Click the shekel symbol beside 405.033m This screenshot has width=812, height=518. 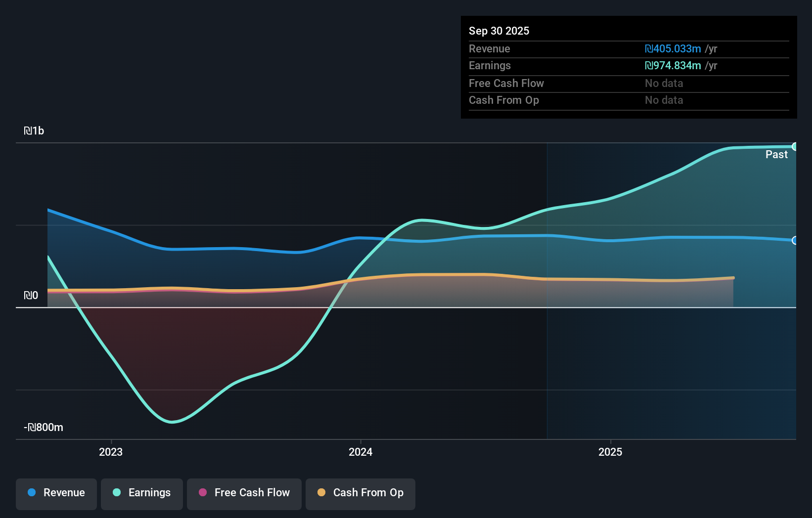coord(649,48)
